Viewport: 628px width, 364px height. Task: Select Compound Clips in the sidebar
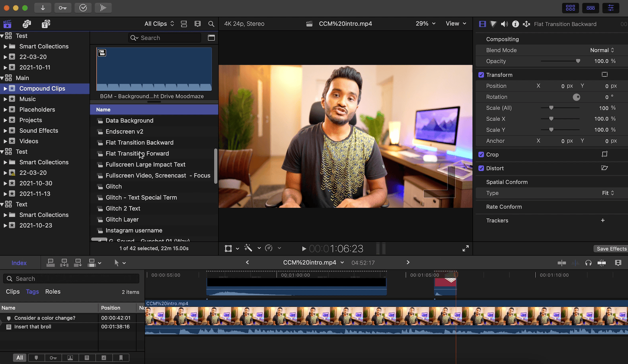(45, 88)
